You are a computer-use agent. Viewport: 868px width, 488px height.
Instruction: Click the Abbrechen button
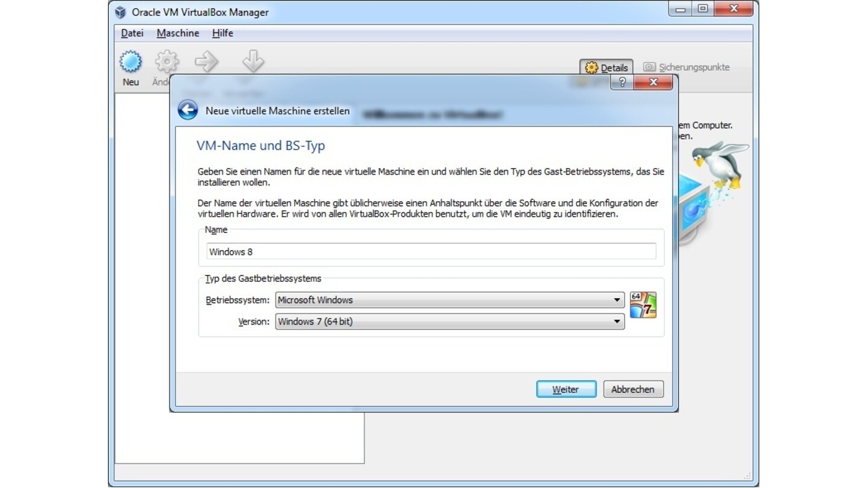633,389
